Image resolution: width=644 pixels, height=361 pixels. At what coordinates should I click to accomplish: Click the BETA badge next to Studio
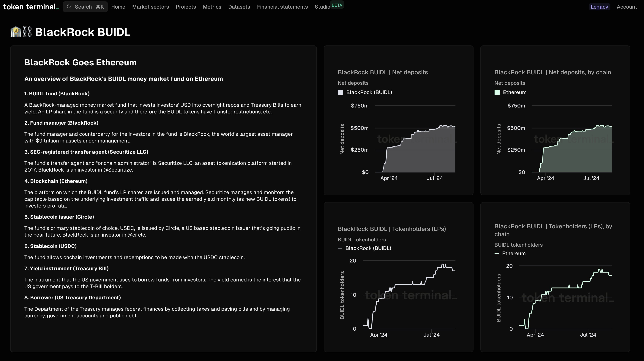point(337,5)
